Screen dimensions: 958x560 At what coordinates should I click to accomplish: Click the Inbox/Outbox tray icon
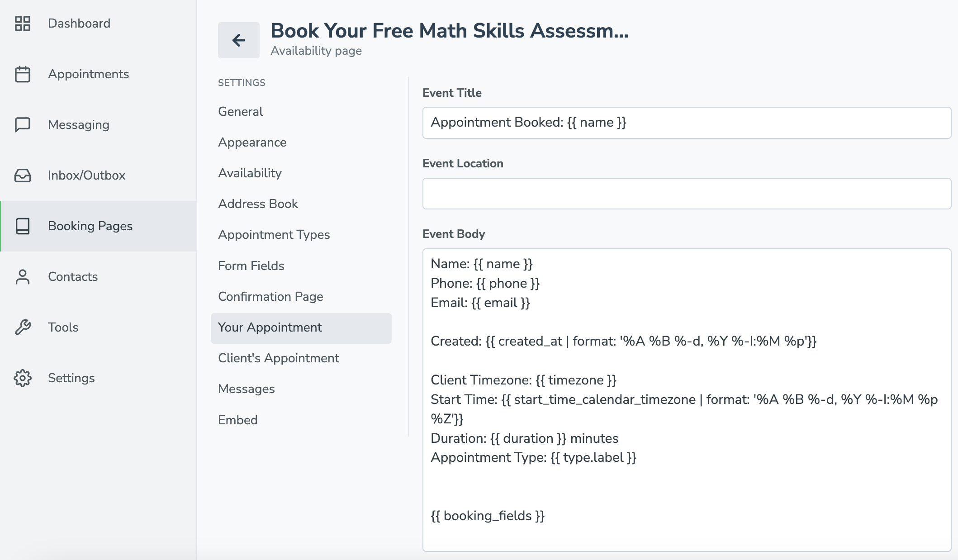pos(23,176)
